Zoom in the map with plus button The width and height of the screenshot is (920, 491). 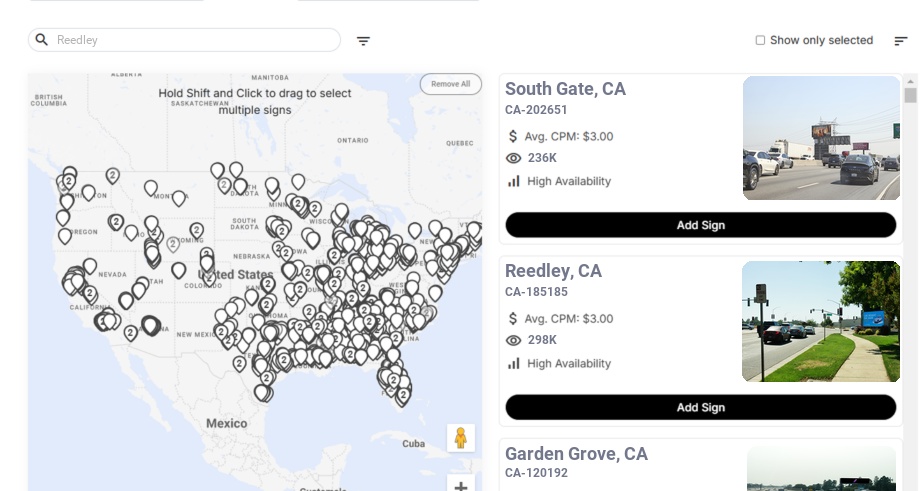[460, 487]
